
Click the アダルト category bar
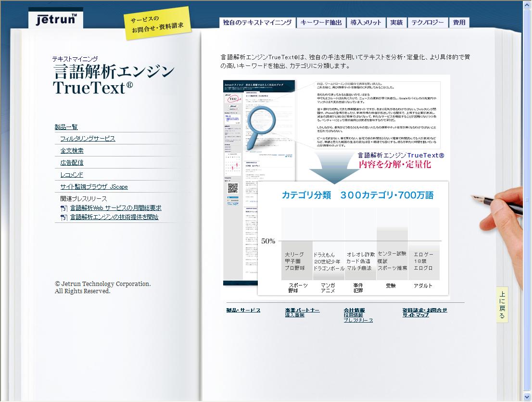coord(424,262)
